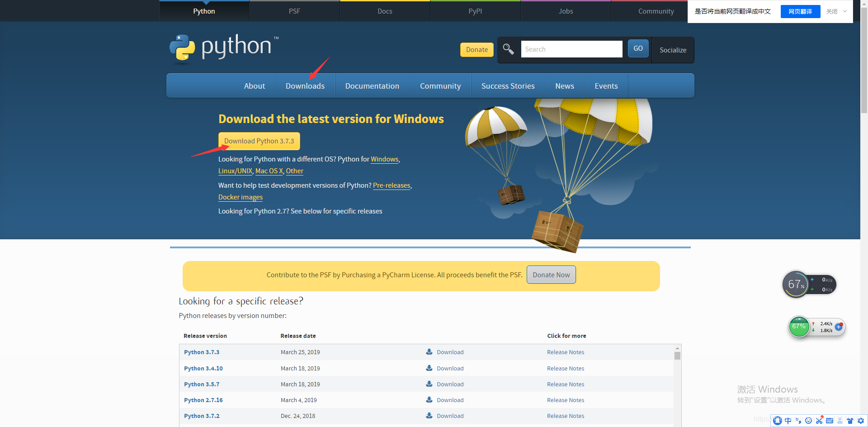This screenshot has width=868, height=427.
Task: Click download icon in Python 3.5.7 row
Action: (x=429, y=384)
